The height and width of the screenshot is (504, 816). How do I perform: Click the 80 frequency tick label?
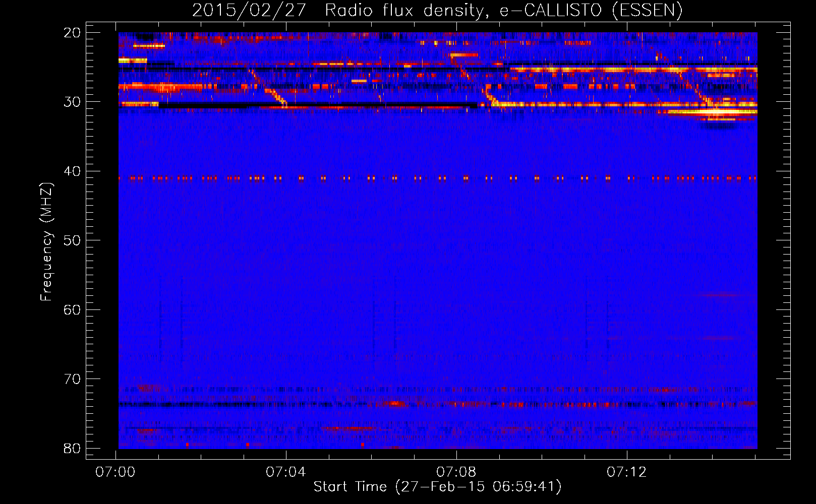point(72,448)
